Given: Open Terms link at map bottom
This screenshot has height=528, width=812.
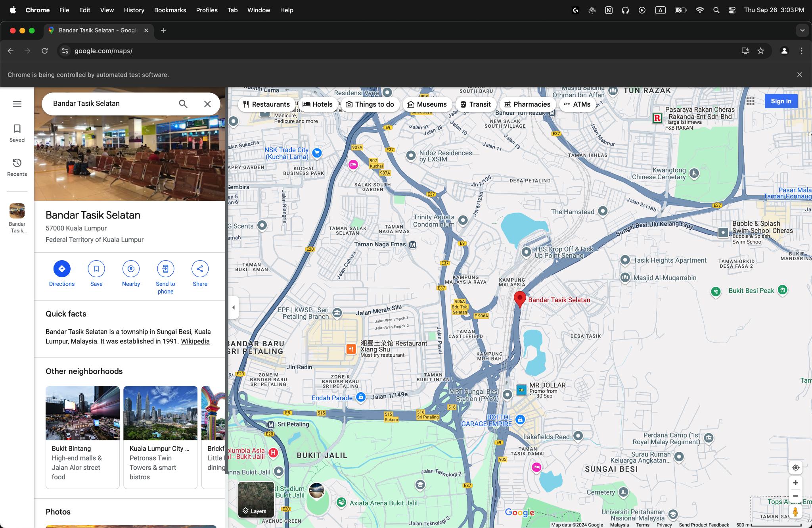Looking at the screenshot, I should point(643,525).
